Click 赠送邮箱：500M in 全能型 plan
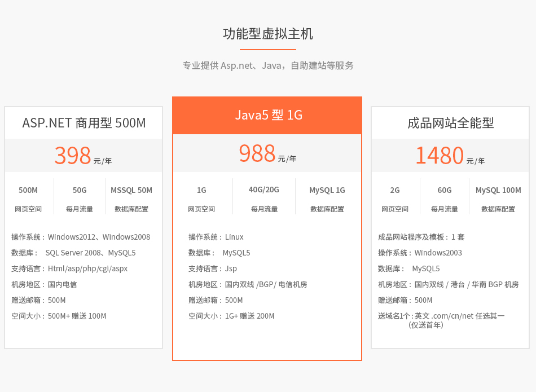Image resolution: width=536 pixels, height=392 pixels. (405, 300)
